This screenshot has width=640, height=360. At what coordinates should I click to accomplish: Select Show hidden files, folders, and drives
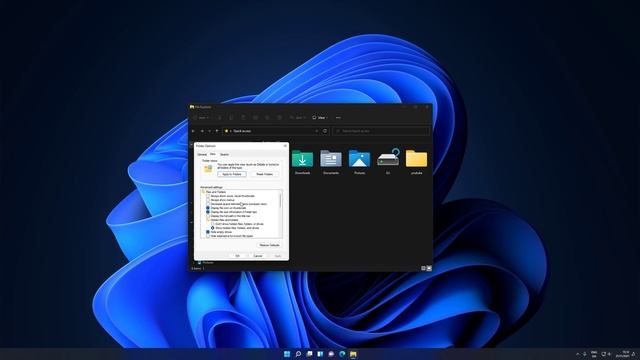[213, 228]
